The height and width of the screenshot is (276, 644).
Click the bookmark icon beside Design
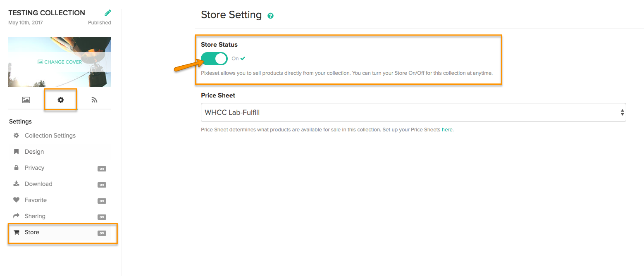pyautogui.click(x=17, y=152)
